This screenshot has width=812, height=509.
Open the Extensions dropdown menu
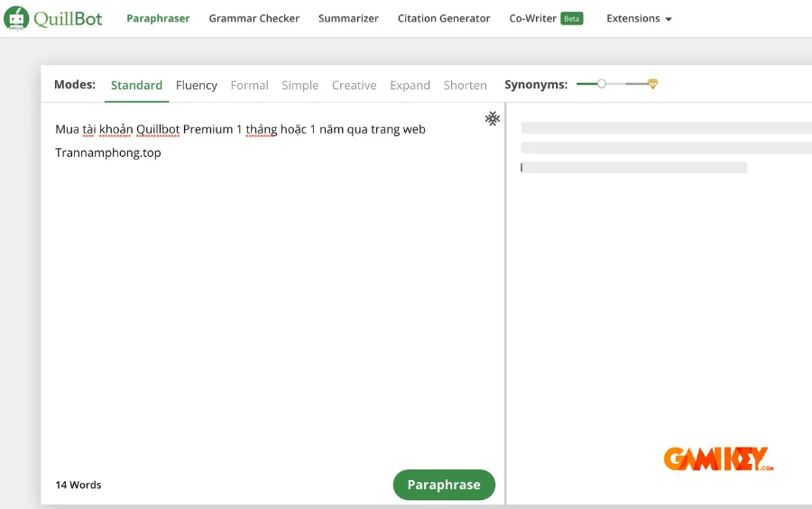pyautogui.click(x=639, y=18)
